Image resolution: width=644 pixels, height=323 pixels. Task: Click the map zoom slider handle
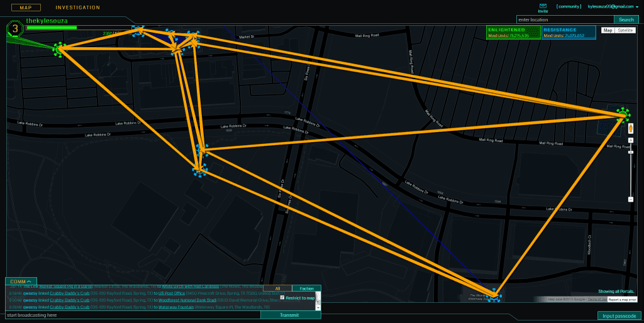click(631, 152)
